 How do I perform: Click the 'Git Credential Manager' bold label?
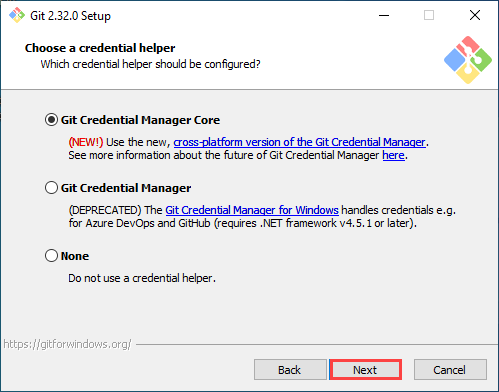click(126, 188)
